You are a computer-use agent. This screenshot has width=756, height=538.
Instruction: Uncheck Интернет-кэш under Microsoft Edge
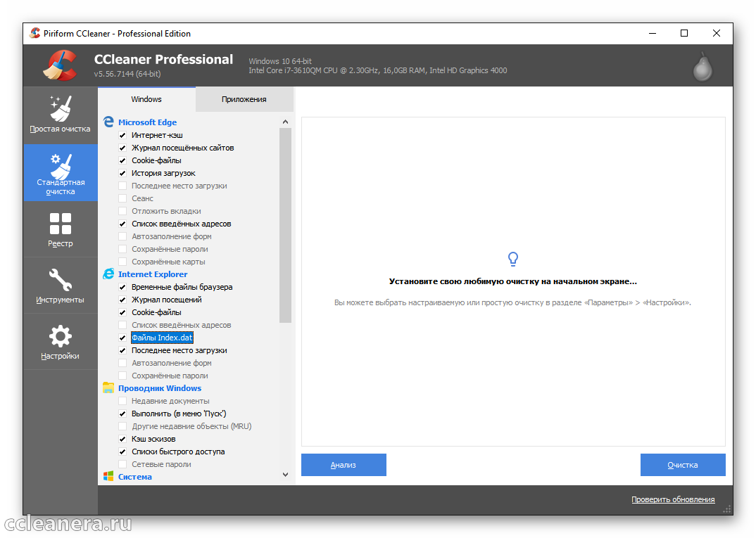tap(122, 135)
